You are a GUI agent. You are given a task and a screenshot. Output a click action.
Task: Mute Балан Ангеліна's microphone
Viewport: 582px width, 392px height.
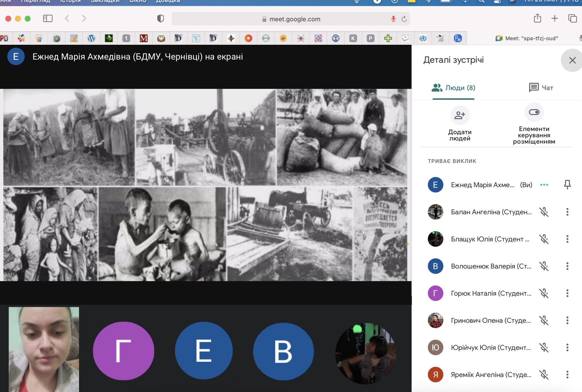pos(544,212)
